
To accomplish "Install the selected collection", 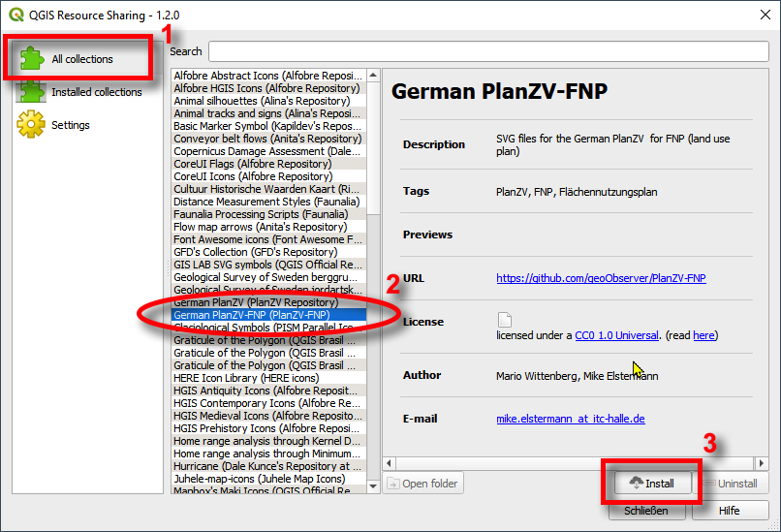I will [652, 484].
